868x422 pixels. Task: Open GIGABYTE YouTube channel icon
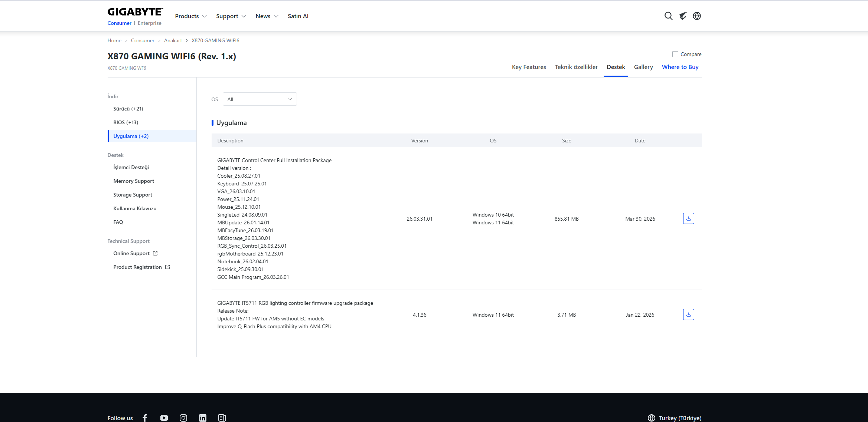tap(164, 418)
